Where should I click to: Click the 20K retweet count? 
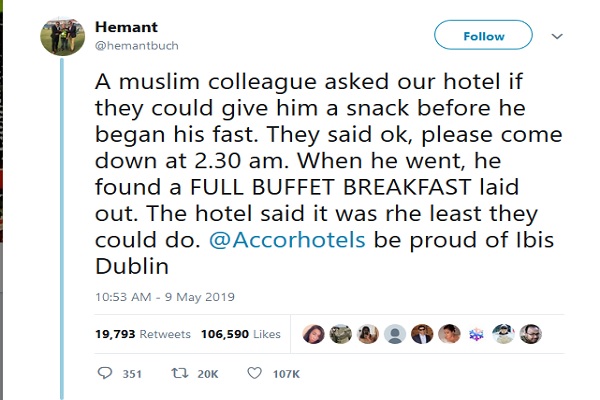pyautogui.click(x=206, y=375)
